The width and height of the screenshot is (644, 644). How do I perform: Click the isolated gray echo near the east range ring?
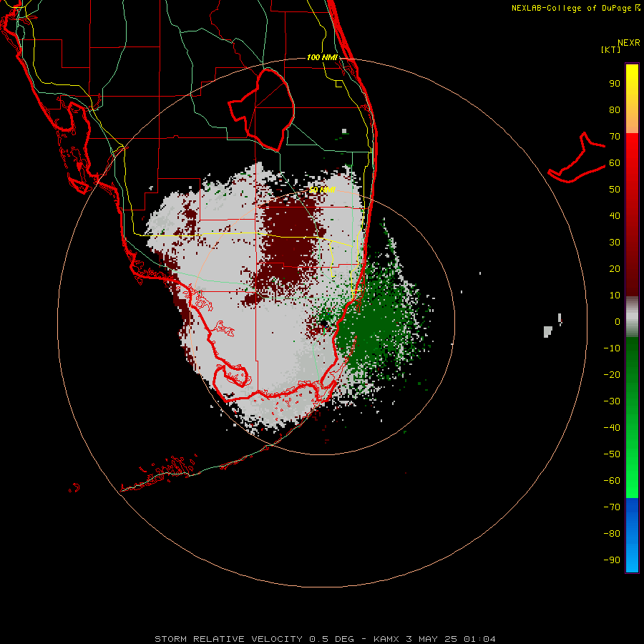[x=548, y=331]
